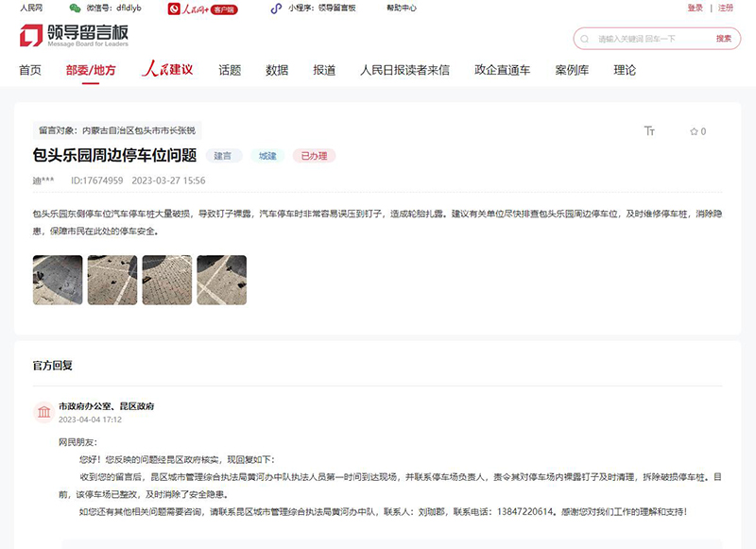
Task: Click the magnifier icon in the search box
Action: tap(583, 39)
